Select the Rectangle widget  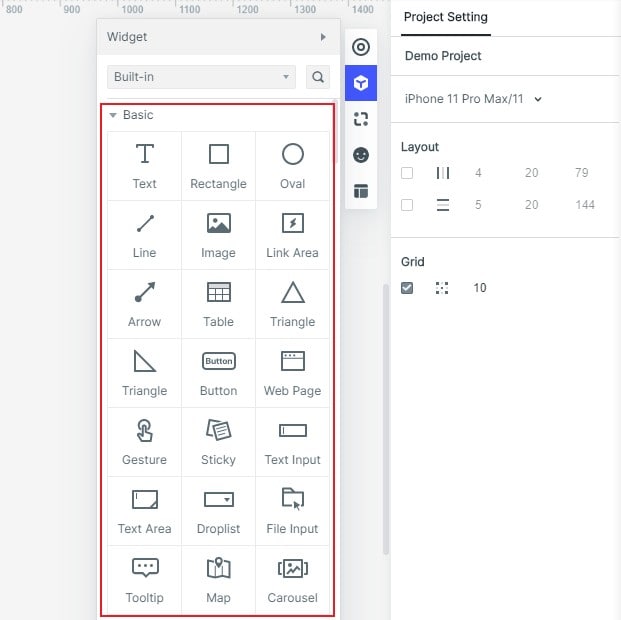pyautogui.click(x=219, y=166)
